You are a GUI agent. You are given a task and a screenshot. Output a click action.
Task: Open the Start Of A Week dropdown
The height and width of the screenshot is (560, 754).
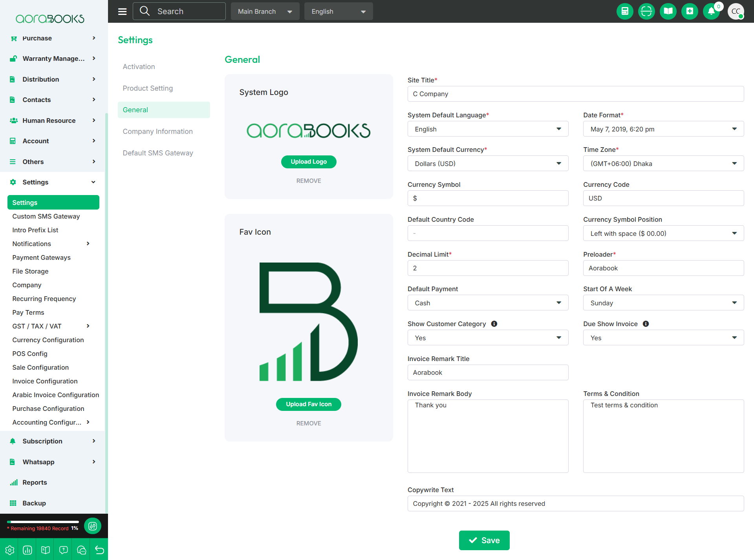click(663, 303)
